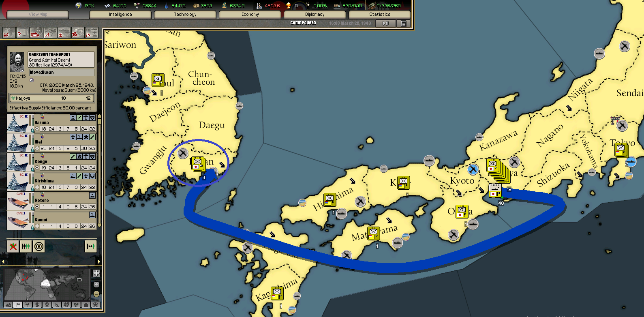Switch to stacked-coins supply map mode
644x317 pixels.
[47, 305]
